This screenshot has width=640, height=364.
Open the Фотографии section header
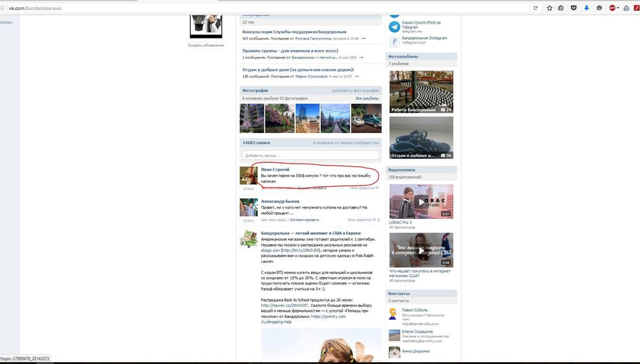click(x=255, y=91)
